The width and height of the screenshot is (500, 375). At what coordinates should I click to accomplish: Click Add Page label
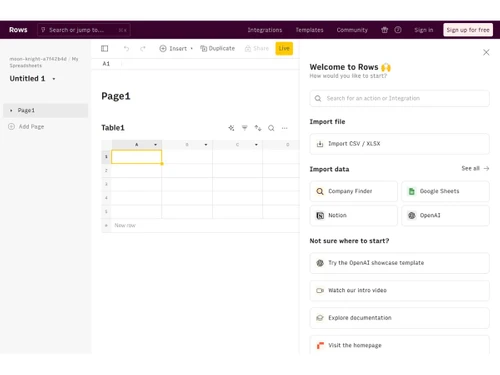(31, 127)
